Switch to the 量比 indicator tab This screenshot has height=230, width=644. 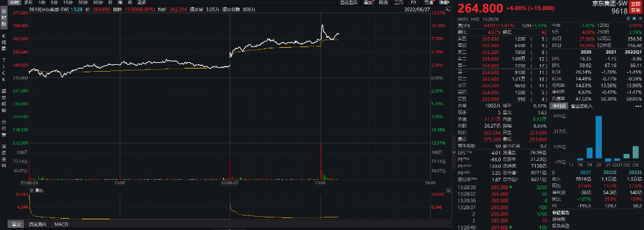[16, 224]
